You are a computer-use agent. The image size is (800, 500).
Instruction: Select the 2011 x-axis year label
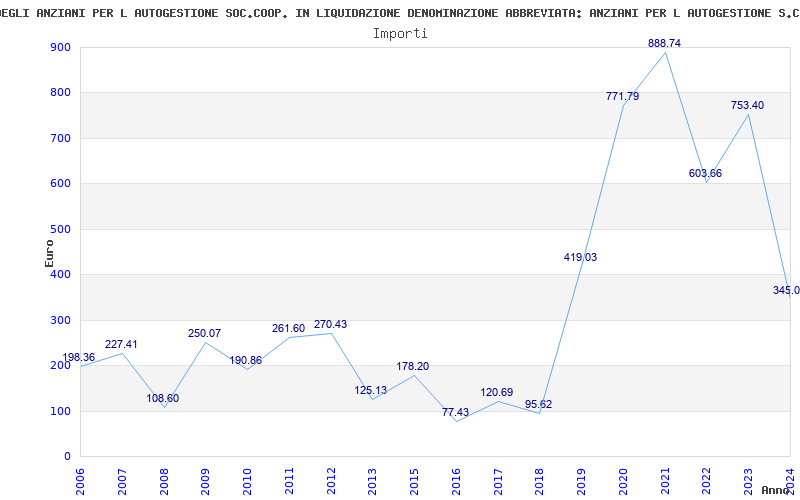[x=289, y=482]
